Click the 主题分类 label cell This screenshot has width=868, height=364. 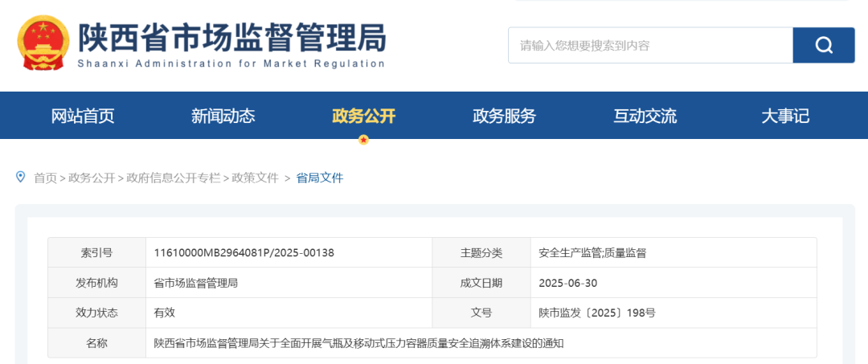[481, 253]
